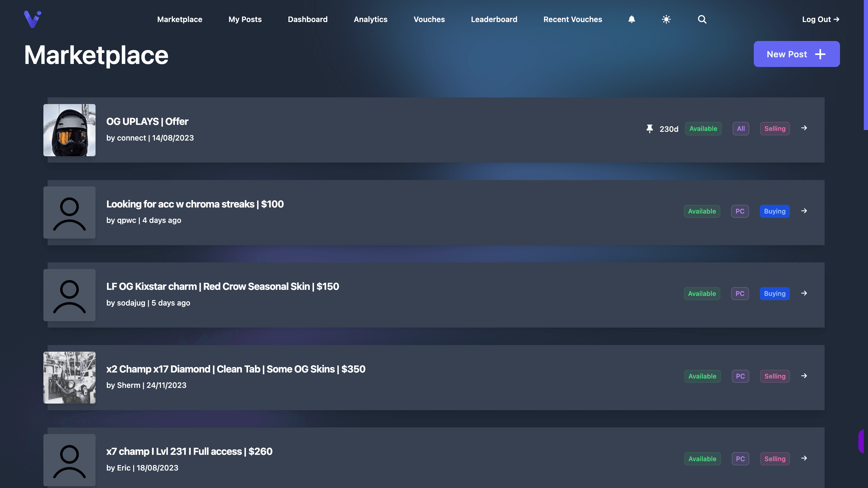Image resolution: width=868 pixels, height=488 pixels.
Task: Click Available tag on x7 champ post
Action: point(702,459)
